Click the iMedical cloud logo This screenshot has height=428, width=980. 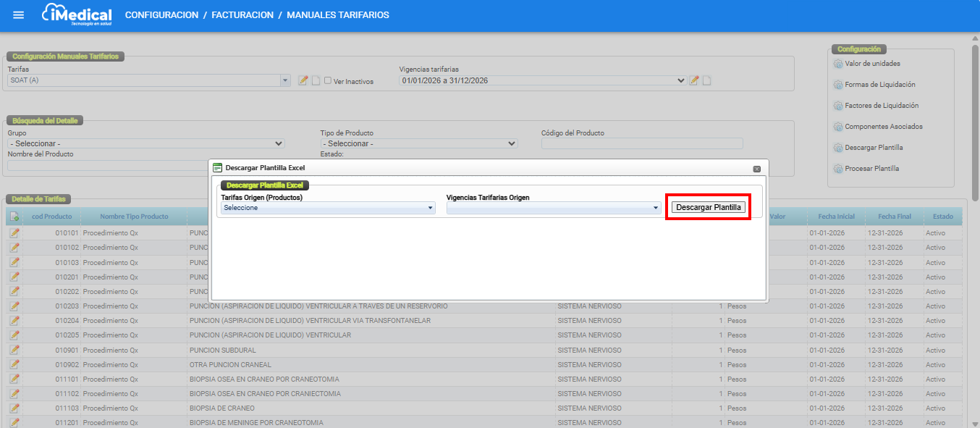pyautogui.click(x=77, y=15)
